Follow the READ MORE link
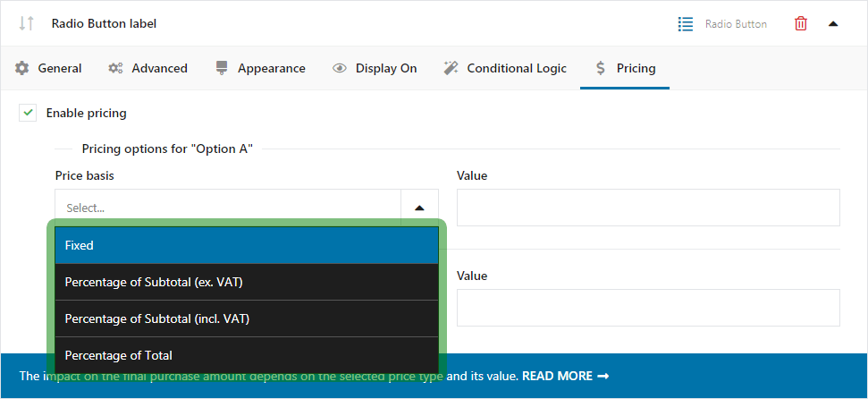This screenshot has width=868, height=399. coord(566,376)
